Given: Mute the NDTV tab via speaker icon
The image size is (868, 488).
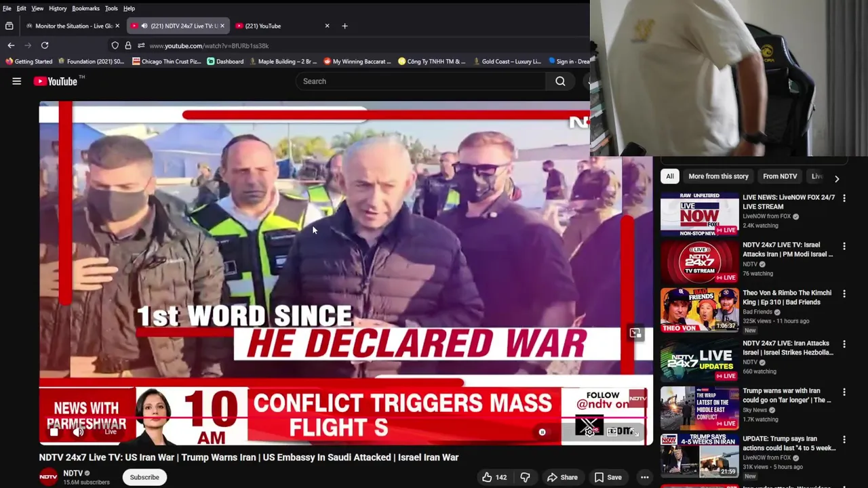Looking at the screenshot, I should 144,26.
